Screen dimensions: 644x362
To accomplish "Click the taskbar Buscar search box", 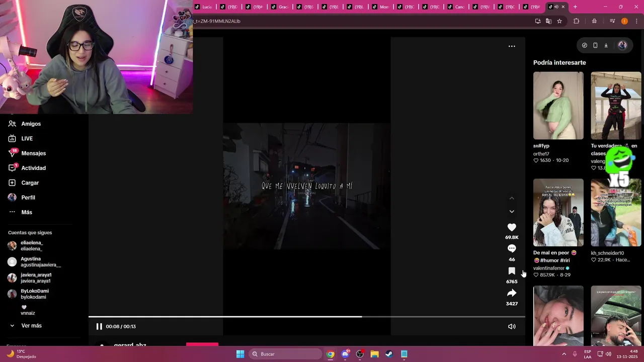I will pyautogui.click(x=285, y=354).
